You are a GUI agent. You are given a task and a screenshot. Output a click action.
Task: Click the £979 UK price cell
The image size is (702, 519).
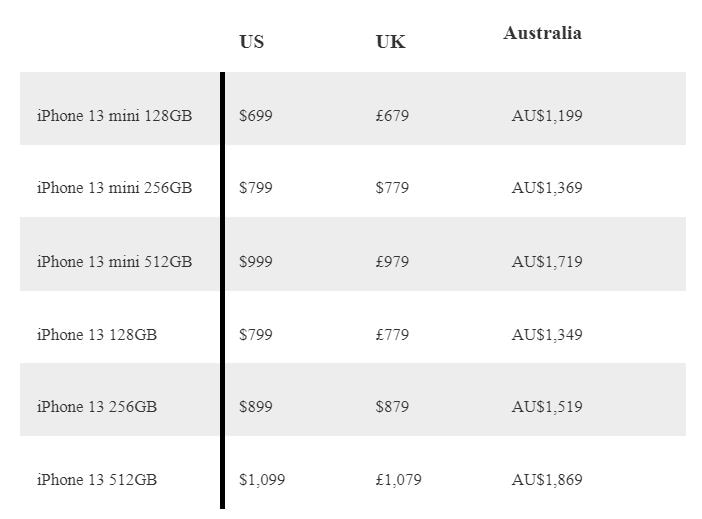[392, 261]
